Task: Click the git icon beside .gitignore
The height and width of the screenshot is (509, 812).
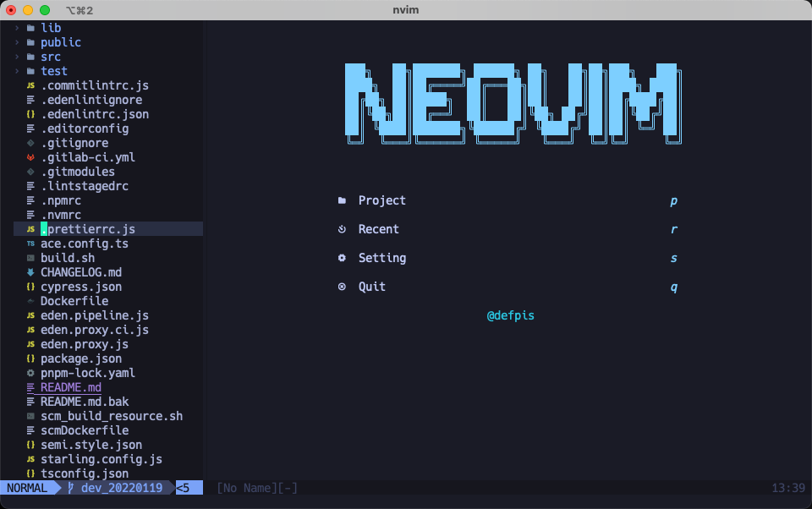Action: click(30, 143)
